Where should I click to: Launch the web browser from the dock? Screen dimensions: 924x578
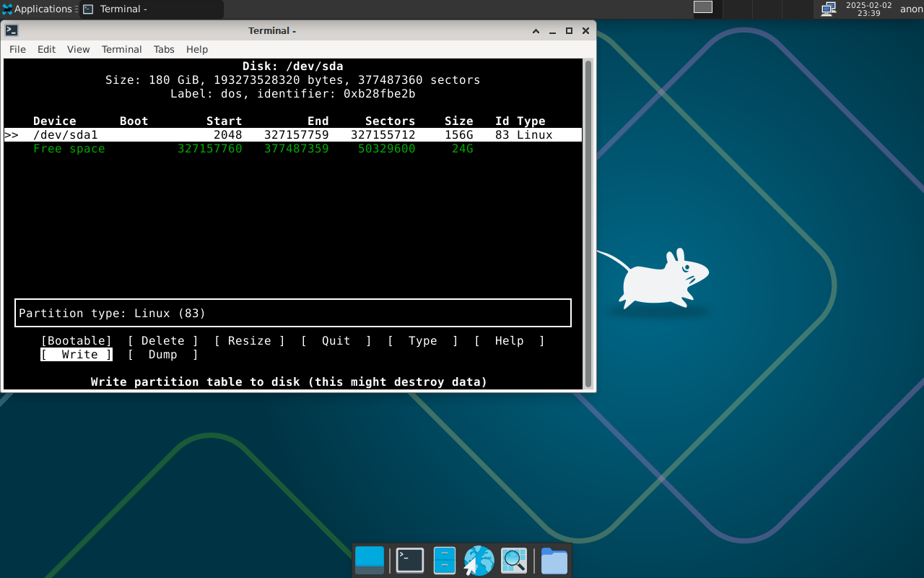pyautogui.click(x=479, y=561)
